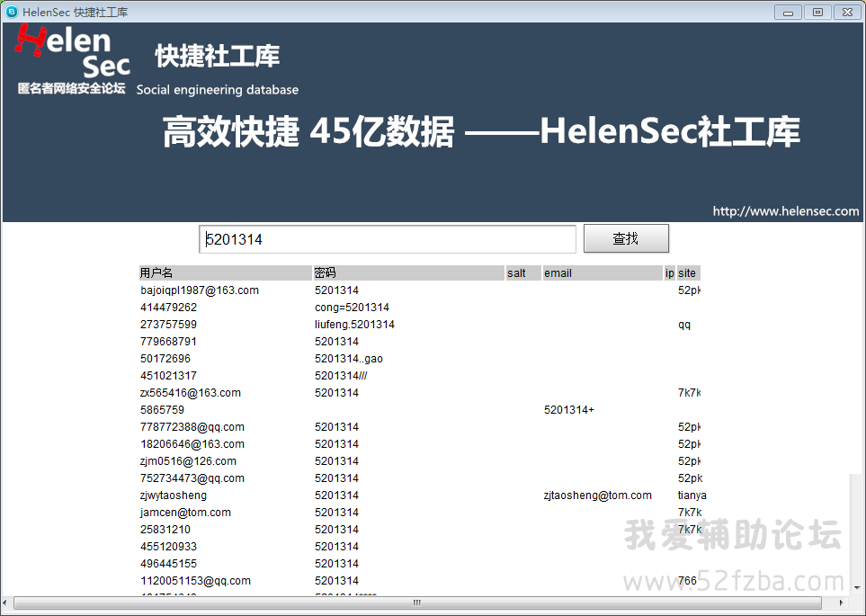Select password cell 5201314///
The image size is (866, 616).
(341, 376)
